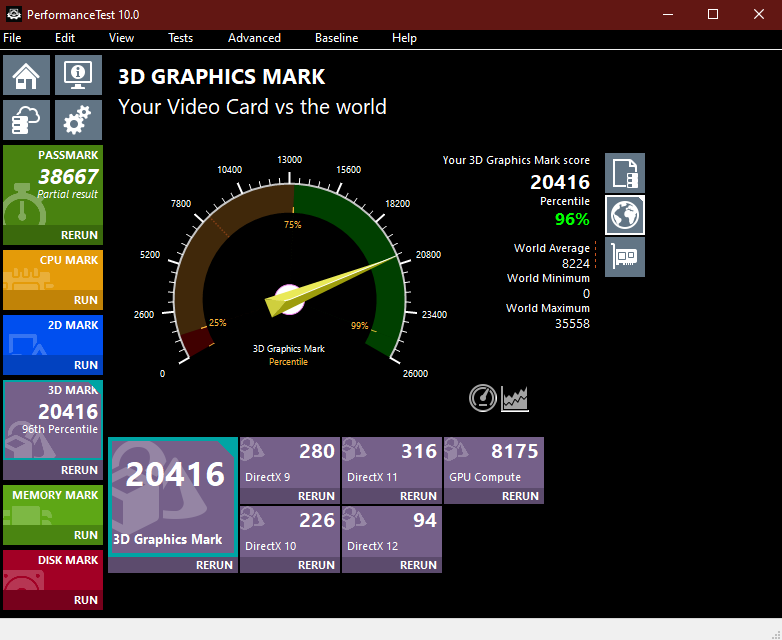Rerun the PassMark rating test
This screenshot has height=640, width=782.
point(53,235)
